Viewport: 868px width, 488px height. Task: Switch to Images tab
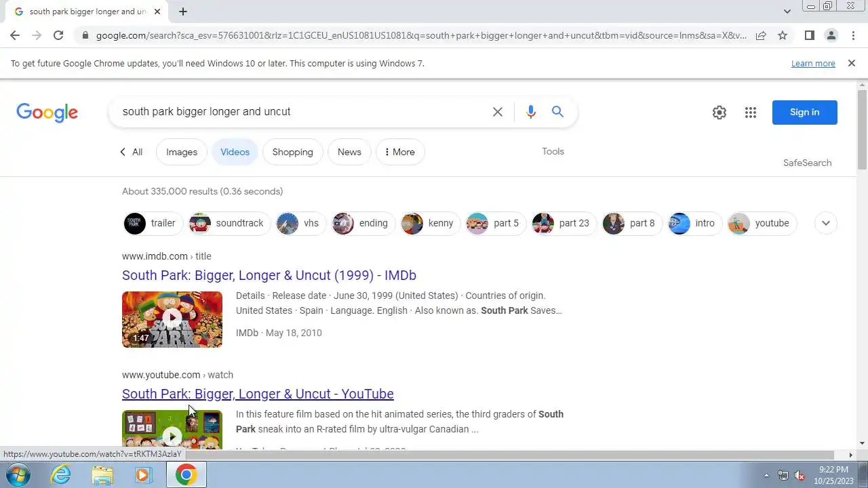click(182, 152)
